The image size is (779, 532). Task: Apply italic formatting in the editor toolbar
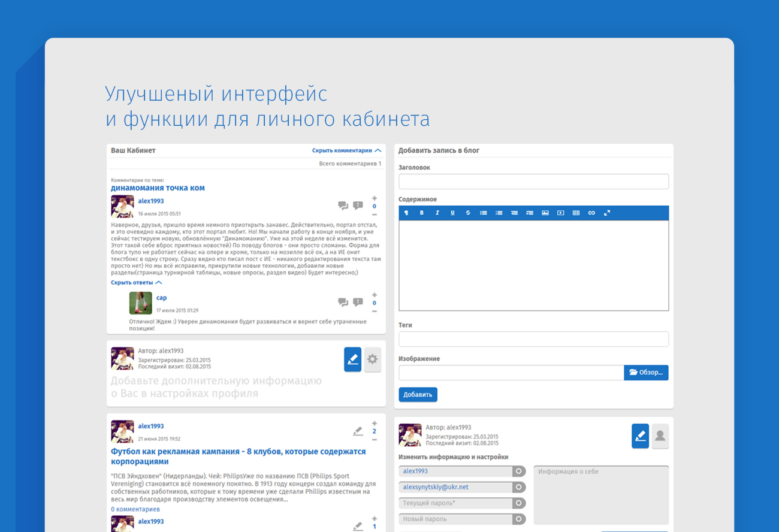coord(437,213)
